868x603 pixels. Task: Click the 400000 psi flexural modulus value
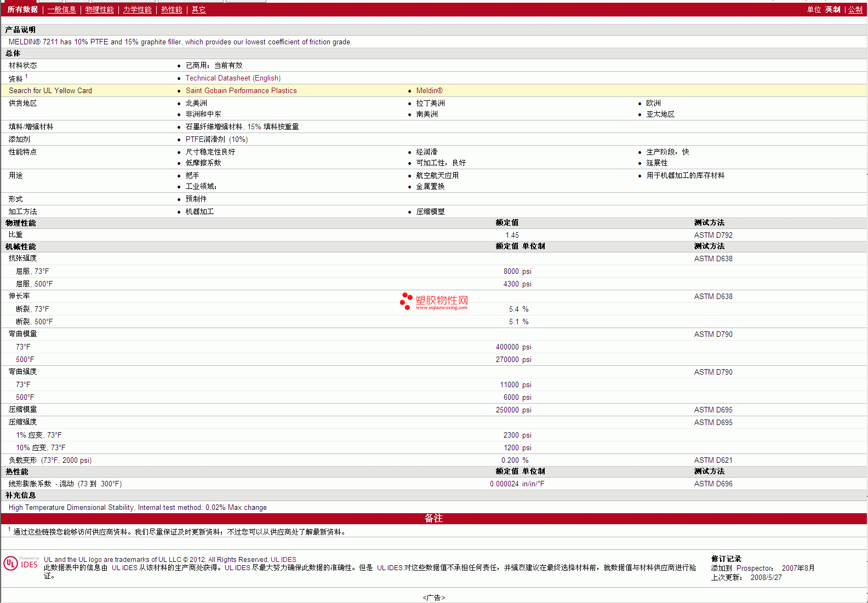(513, 347)
